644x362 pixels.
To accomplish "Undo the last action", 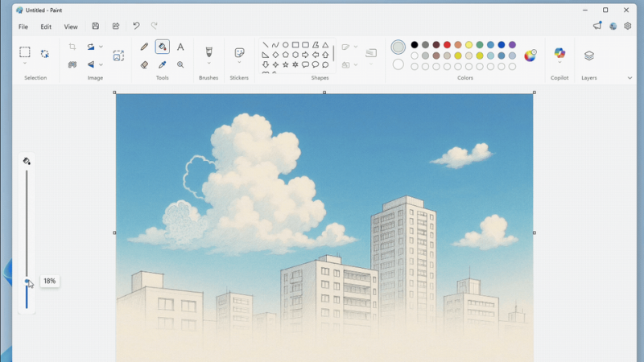I will click(136, 26).
